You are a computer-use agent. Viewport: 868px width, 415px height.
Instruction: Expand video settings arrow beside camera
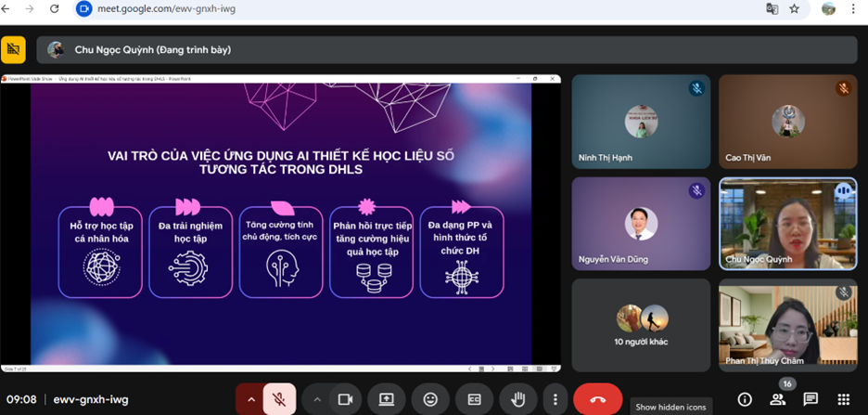(317, 399)
